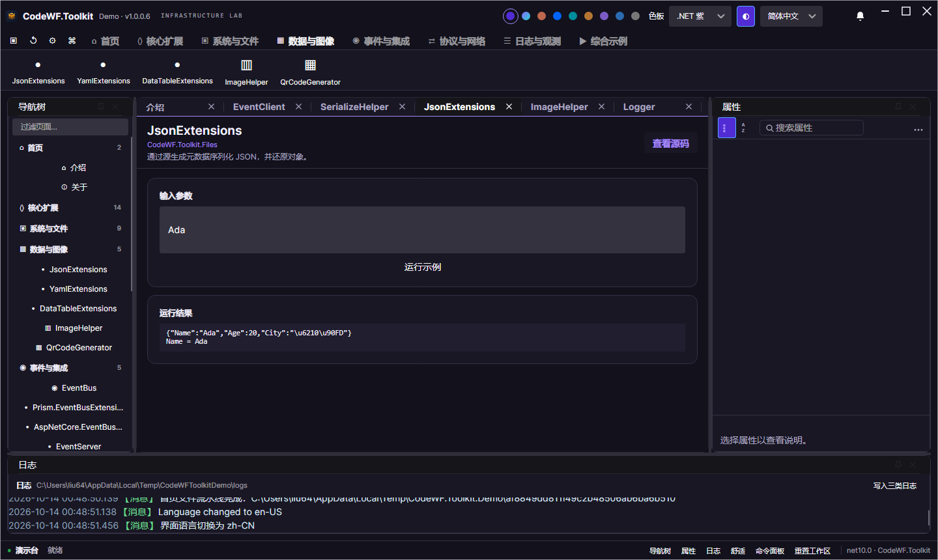Click the command (⌘) icon in the top toolbar
The image size is (938, 560).
pyautogui.click(x=72, y=41)
